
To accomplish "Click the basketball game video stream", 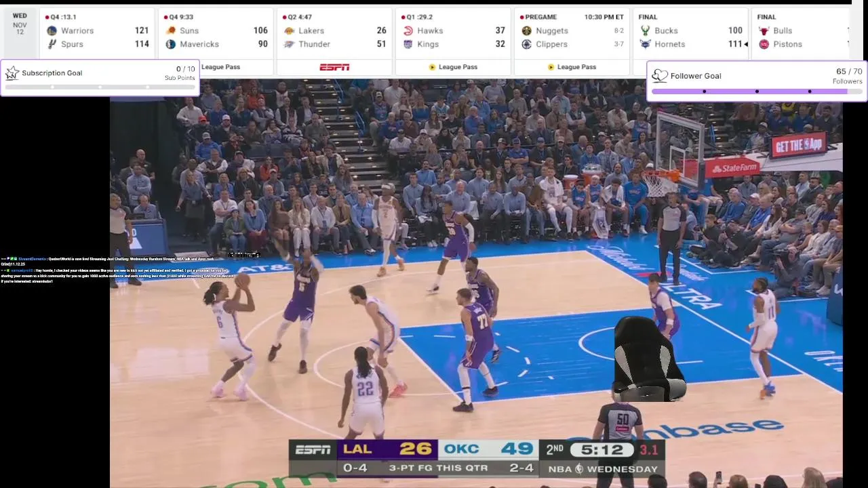I will pos(476,283).
